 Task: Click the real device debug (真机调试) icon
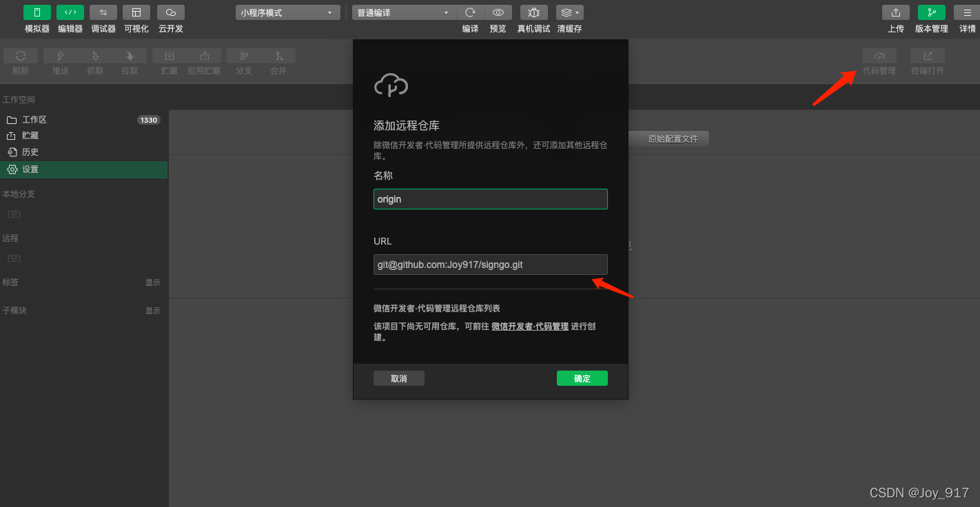tap(534, 12)
